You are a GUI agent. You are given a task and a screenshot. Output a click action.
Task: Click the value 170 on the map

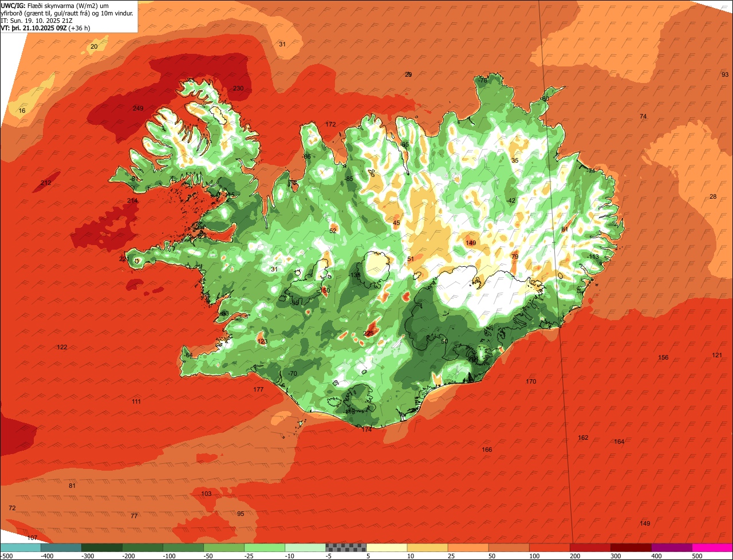click(531, 381)
